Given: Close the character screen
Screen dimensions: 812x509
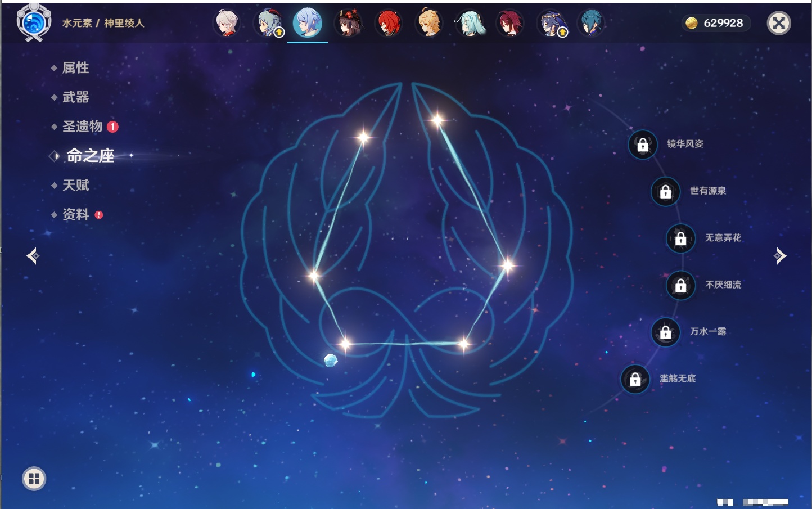Looking at the screenshot, I should point(779,23).
